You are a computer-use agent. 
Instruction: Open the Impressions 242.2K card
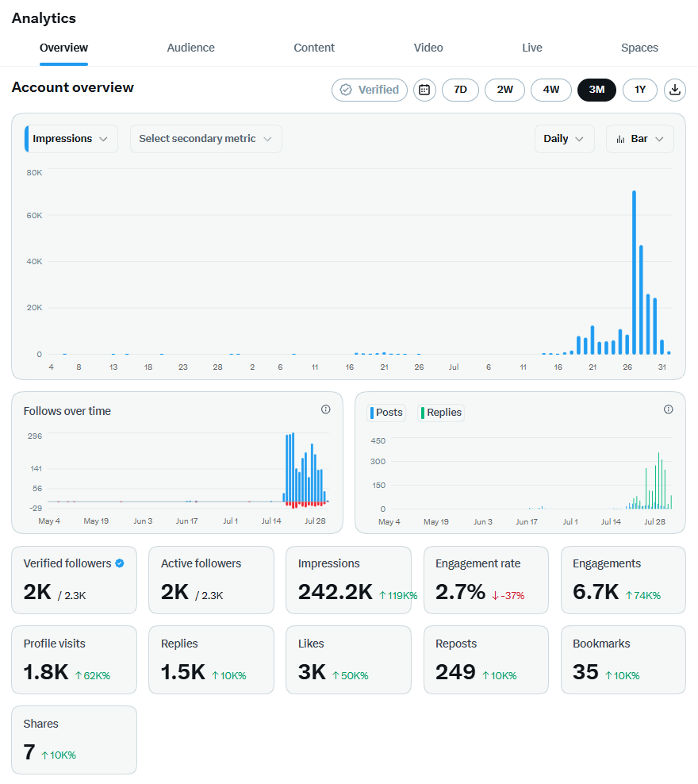348,580
